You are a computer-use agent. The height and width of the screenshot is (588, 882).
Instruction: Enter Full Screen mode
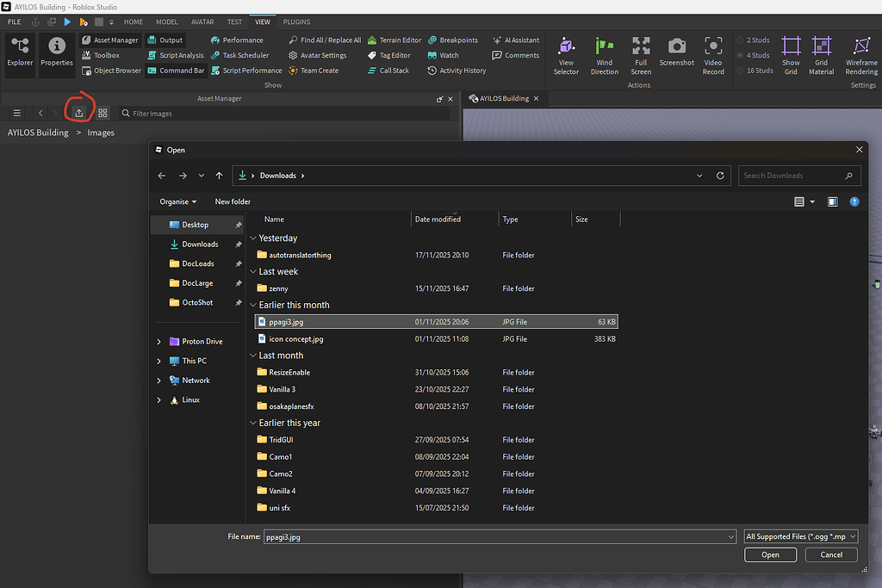point(640,55)
